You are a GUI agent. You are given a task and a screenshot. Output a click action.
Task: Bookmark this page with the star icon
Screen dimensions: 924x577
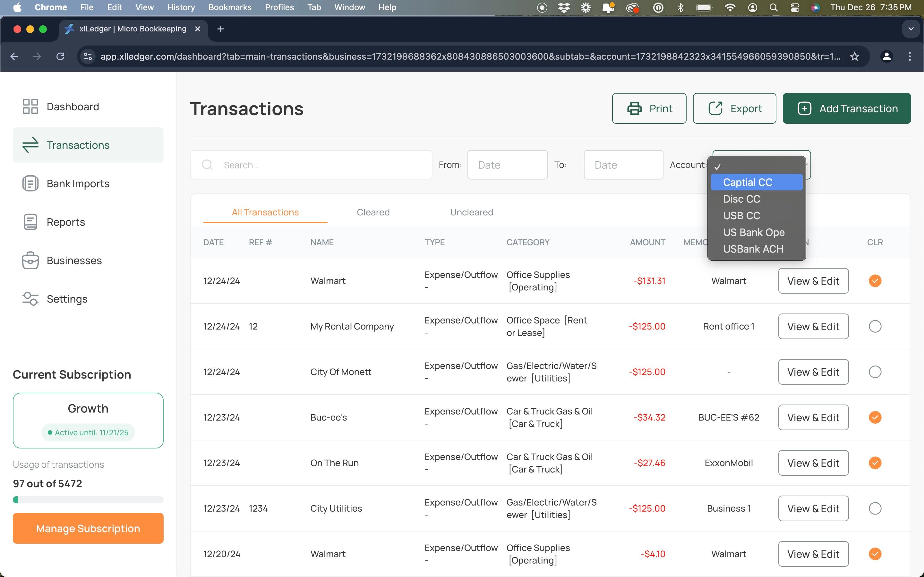tap(854, 56)
